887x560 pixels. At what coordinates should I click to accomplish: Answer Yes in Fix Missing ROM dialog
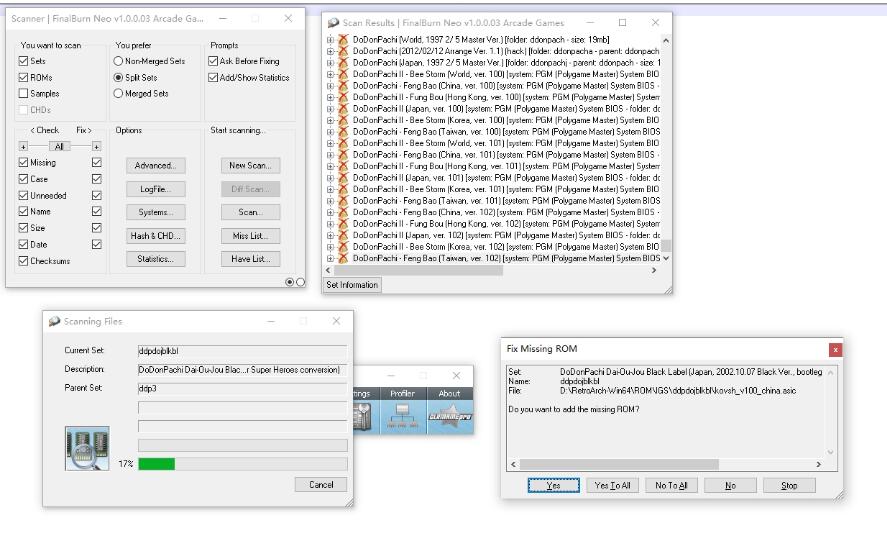pos(553,485)
